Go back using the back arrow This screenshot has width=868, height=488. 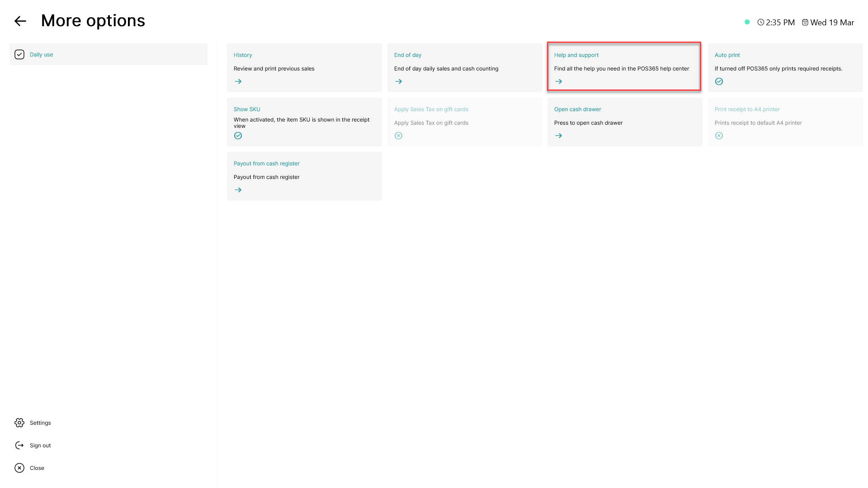[20, 21]
